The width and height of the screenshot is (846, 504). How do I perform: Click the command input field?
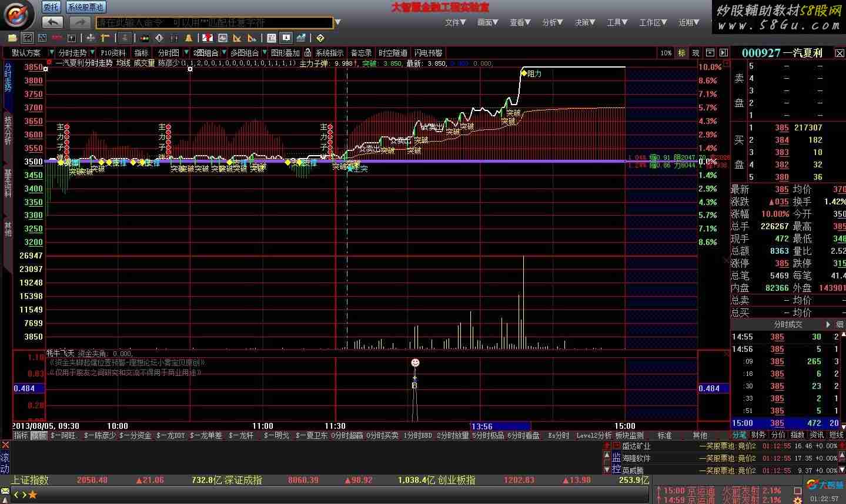pyautogui.click(x=215, y=23)
